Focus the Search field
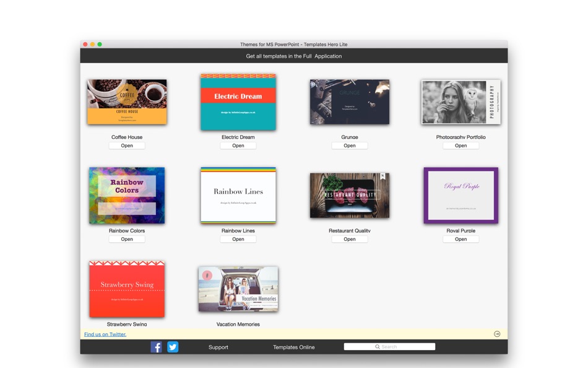588x368 pixels. point(389,346)
